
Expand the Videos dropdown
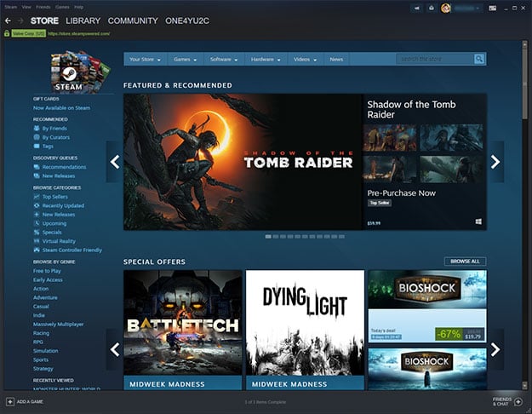[x=305, y=59]
